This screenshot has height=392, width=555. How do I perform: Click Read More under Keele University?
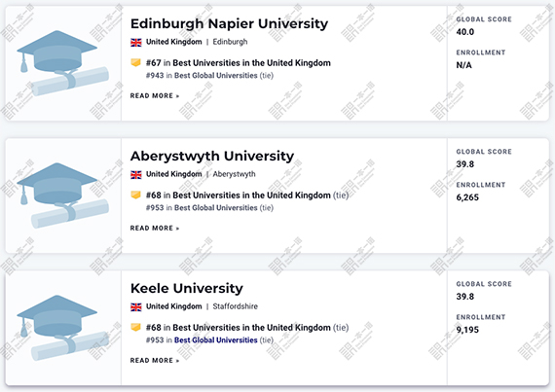point(155,360)
